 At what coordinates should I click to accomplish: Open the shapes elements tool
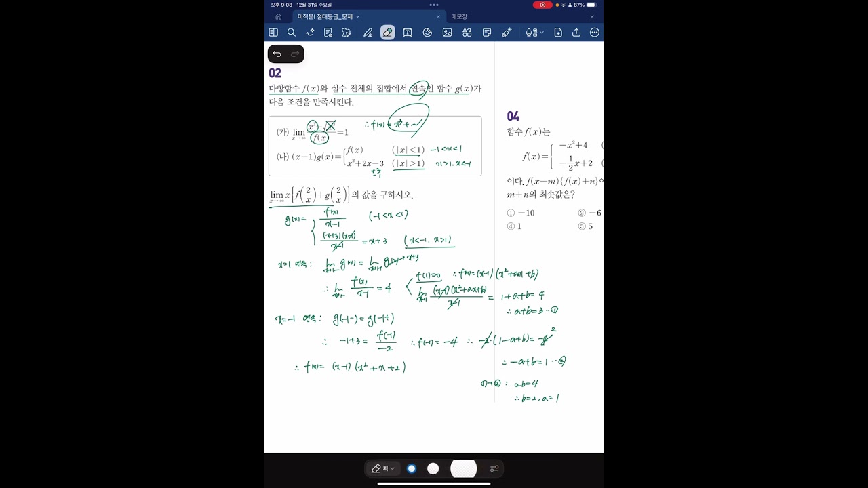click(467, 32)
